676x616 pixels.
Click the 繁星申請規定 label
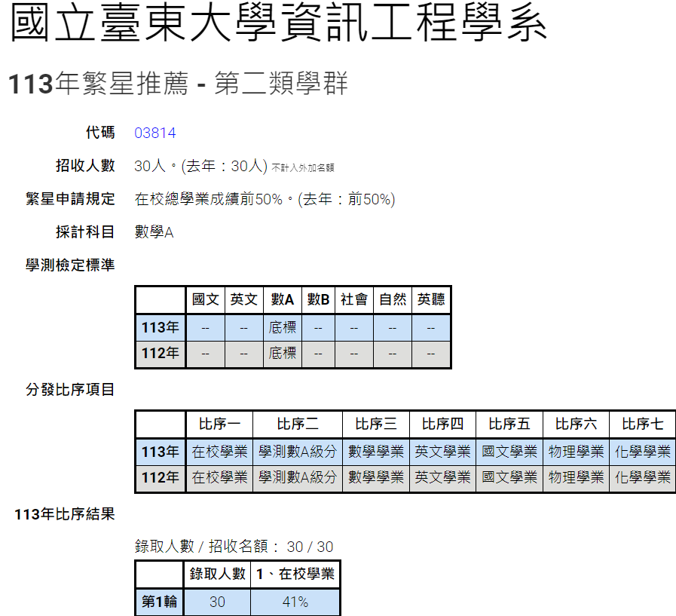[x=70, y=199]
